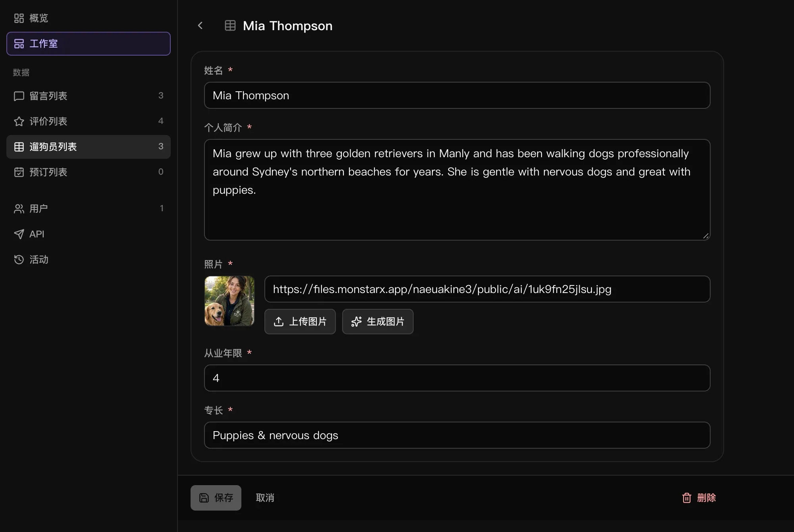The height and width of the screenshot is (532, 794).
Task: Click the star icon for 评价列表
Action: 19,121
